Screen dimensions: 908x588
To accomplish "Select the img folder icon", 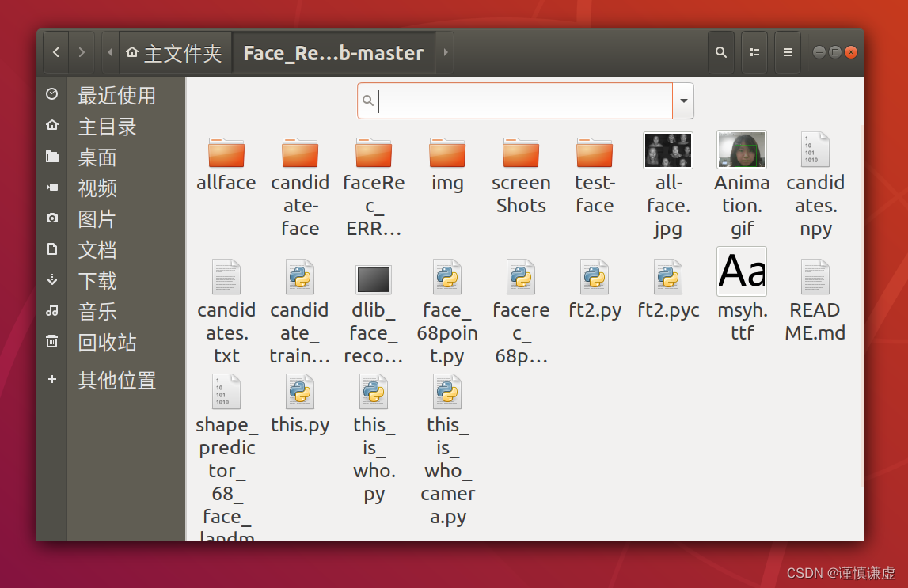I will click(447, 152).
